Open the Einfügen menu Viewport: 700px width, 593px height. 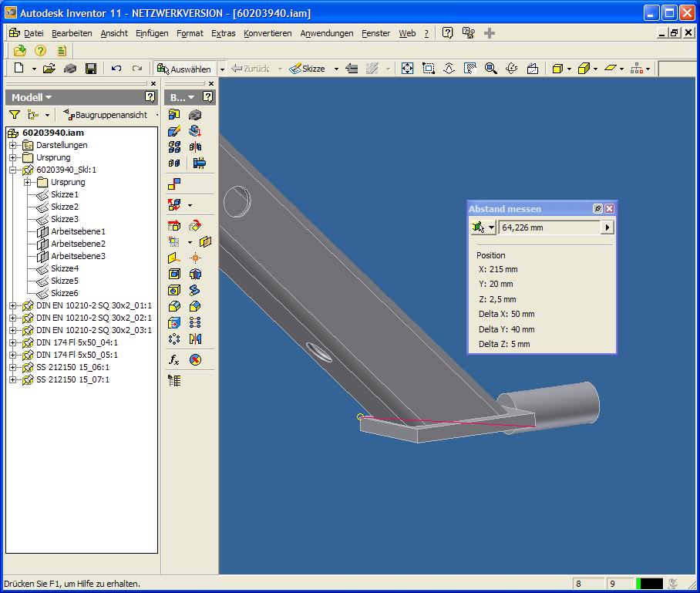pos(152,33)
